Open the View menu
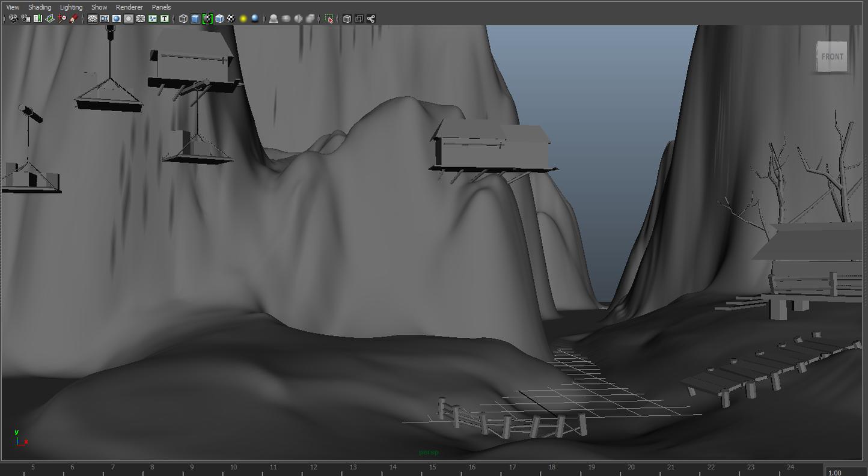This screenshot has height=476, width=868. [13, 7]
